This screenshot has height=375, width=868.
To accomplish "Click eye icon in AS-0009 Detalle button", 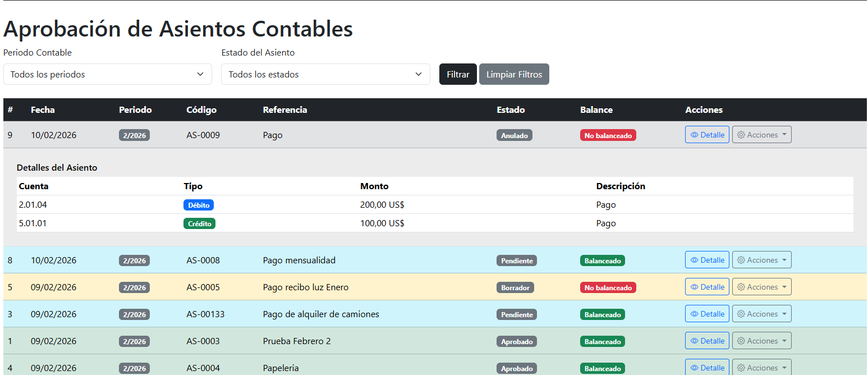I will pos(695,135).
